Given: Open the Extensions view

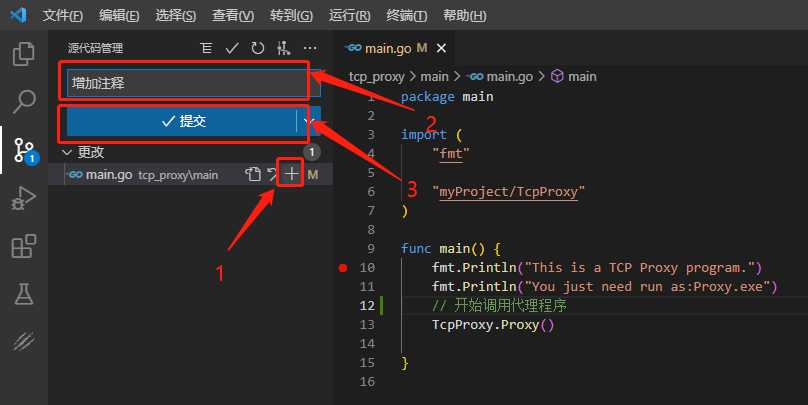Looking at the screenshot, I should point(24,246).
